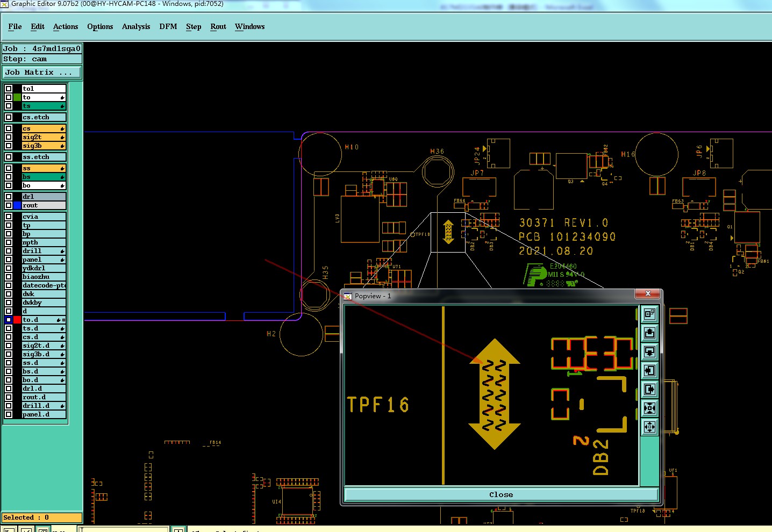
Task: Click the pan-down arrow icon in Popview
Action: [x=649, y=351]
